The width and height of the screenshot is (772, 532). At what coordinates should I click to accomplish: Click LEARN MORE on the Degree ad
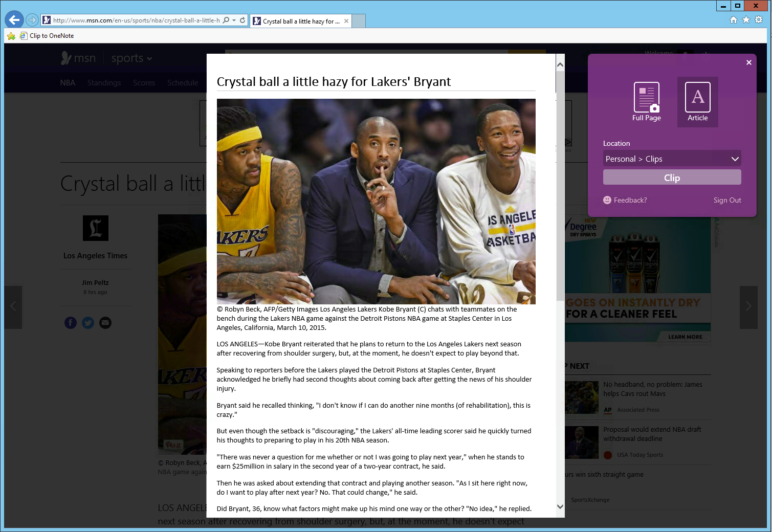pyautogui.click(x=685, y=337)
